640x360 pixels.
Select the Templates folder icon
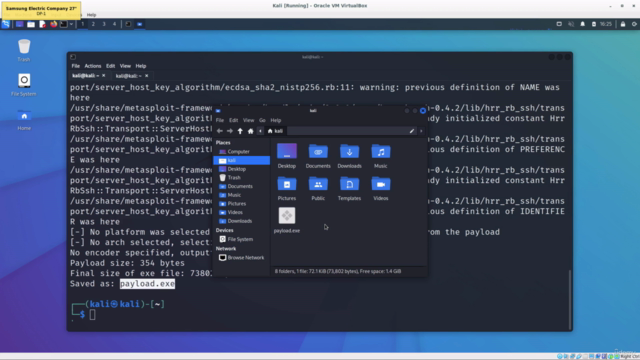(349, 188)
